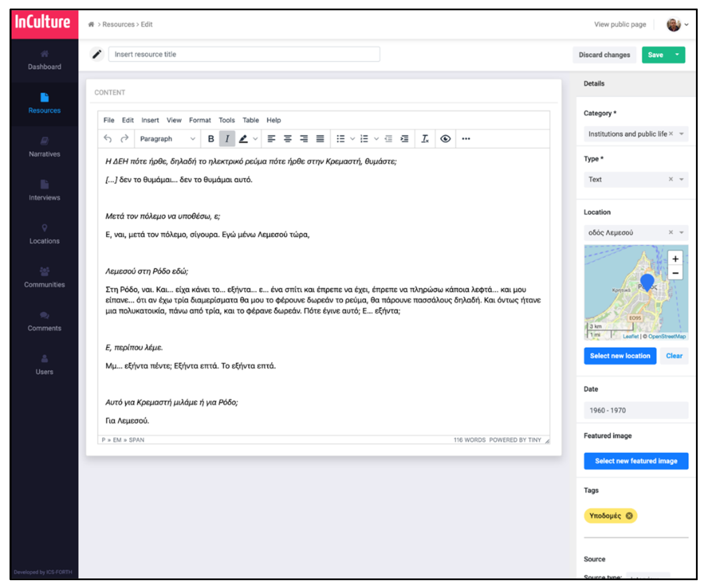Click Discard changes button
706x588 pixels.
tap(604, 55)
